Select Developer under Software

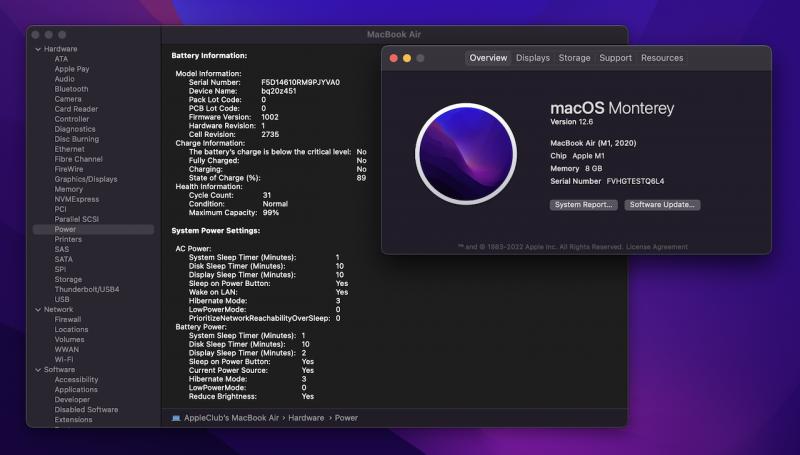click(72, 400)
